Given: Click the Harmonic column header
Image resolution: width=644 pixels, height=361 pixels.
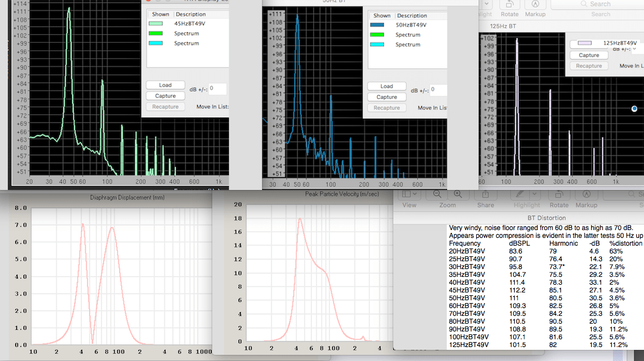Looking at the screenshot, I should tap(564, 243).
